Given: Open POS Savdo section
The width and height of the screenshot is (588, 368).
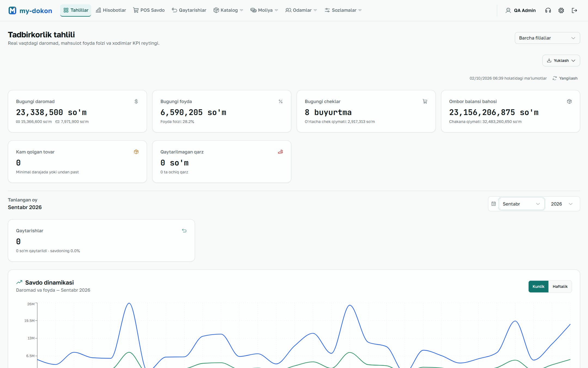Looking at the screenshot, I should point(149,10).
